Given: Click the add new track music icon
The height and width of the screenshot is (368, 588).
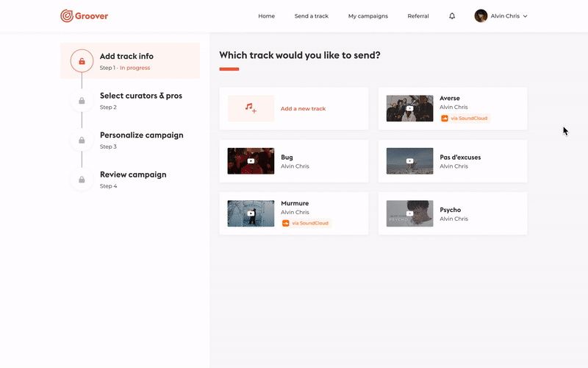Looking at the screenshot, I should click(x=251, y=109).
